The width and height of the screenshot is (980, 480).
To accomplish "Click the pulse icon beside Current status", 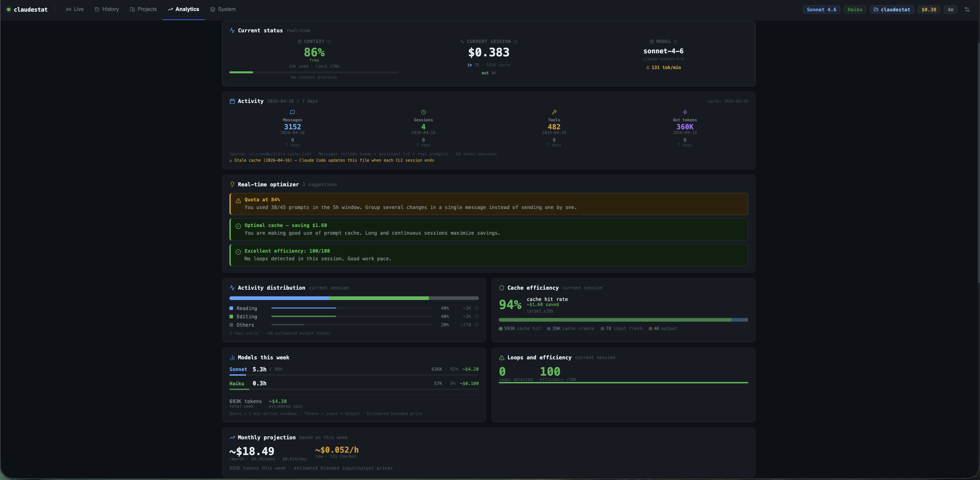I will (232, 30).
